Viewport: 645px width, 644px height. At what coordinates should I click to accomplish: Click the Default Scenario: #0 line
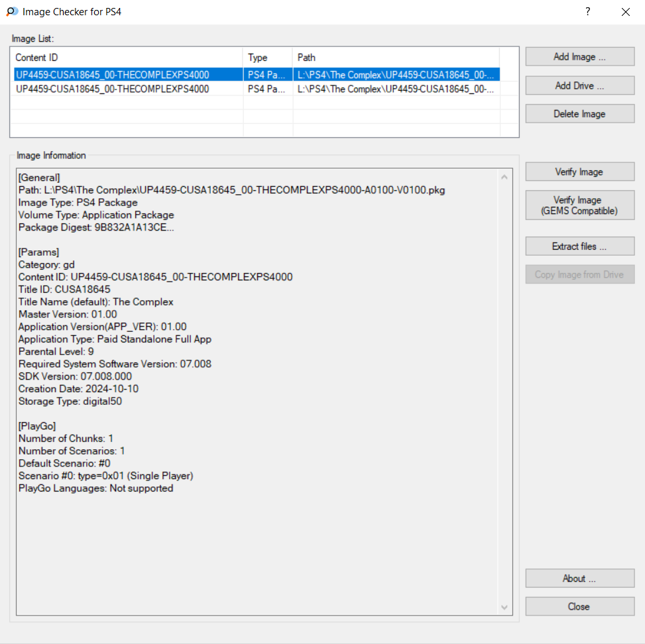(x=64, y=463)
